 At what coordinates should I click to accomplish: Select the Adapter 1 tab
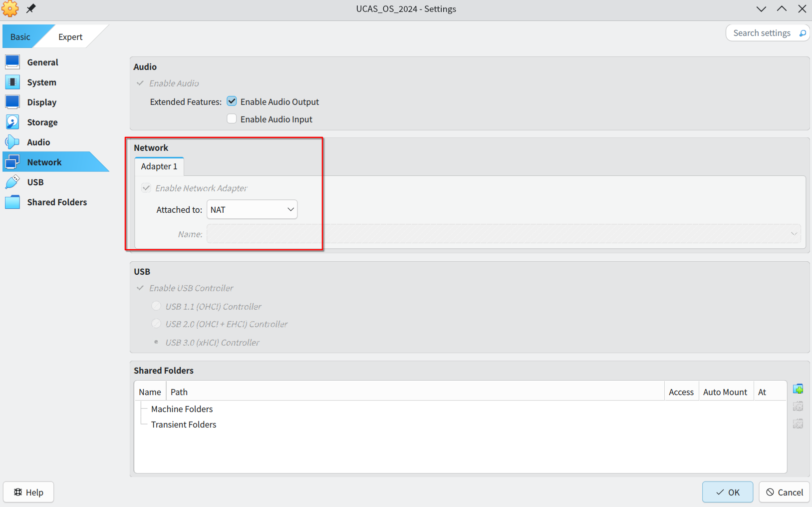[x=159, y=166]
